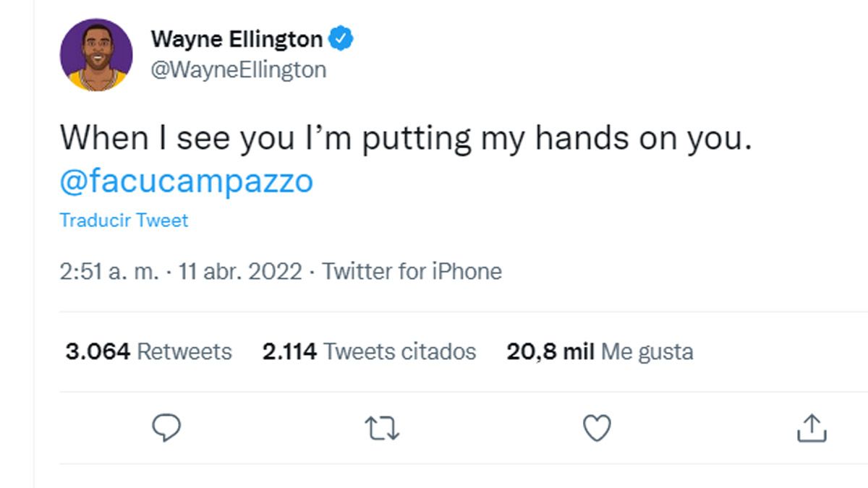Click the tweet text about putting hands
Screen dimensions: 868x488
[405, 138]
